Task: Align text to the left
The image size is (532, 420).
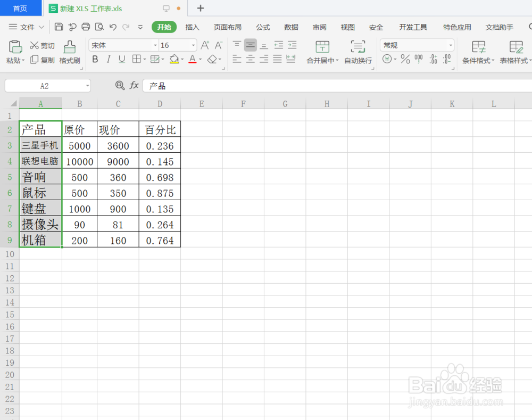Action: 237,59
